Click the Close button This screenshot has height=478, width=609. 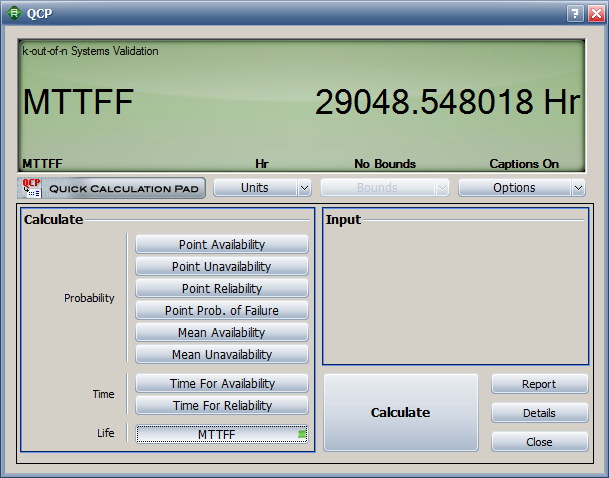pyautogui.click(x=539, y=442)
